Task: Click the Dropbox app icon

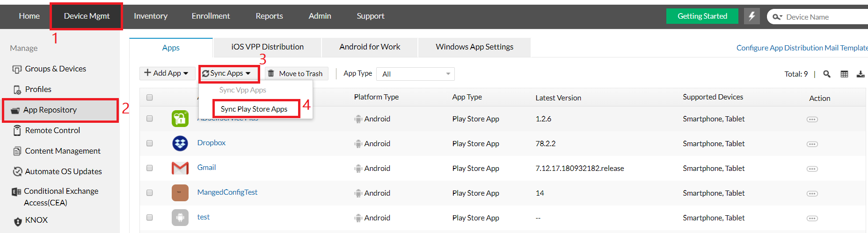Action: [x=180, y=143]
